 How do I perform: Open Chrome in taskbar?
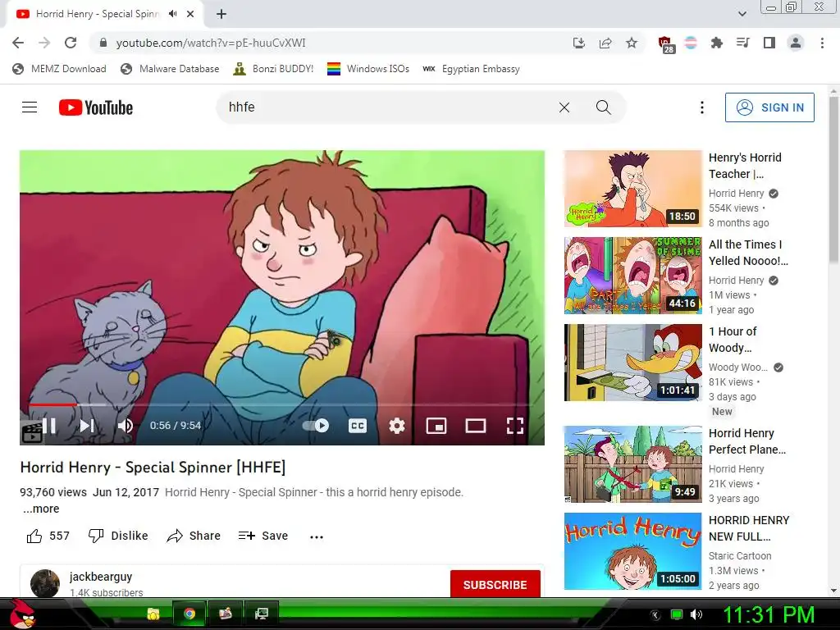pos(189,614)
